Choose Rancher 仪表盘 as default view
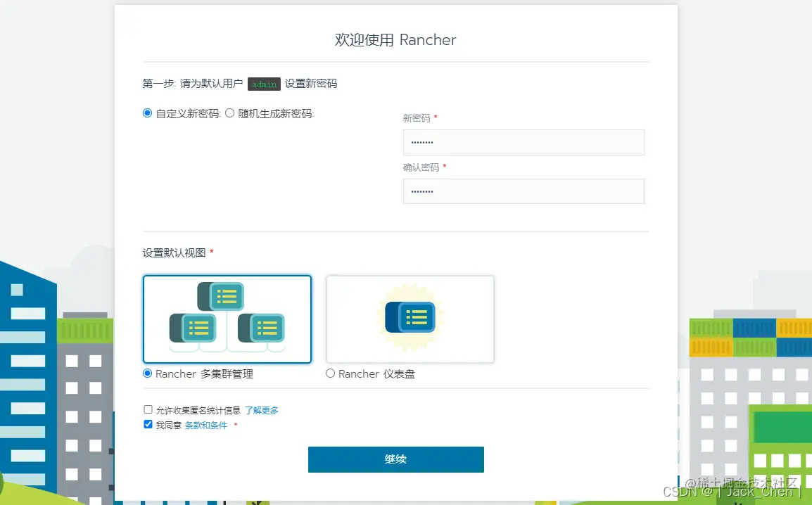 click(x=330, y=373)
